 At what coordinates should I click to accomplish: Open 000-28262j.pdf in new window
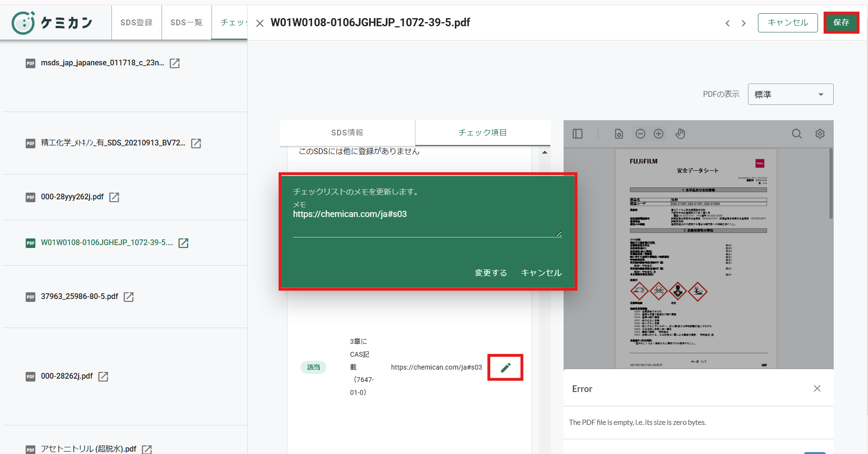(x=103, y=377)
